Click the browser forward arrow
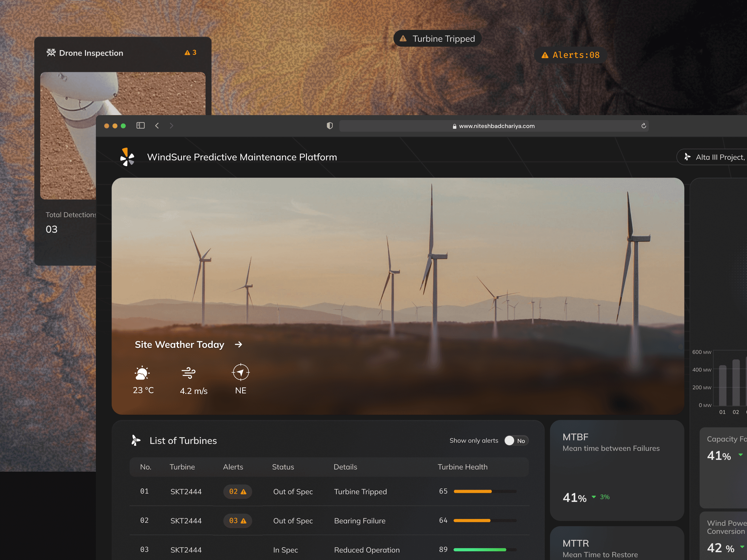 click(171, 126)
